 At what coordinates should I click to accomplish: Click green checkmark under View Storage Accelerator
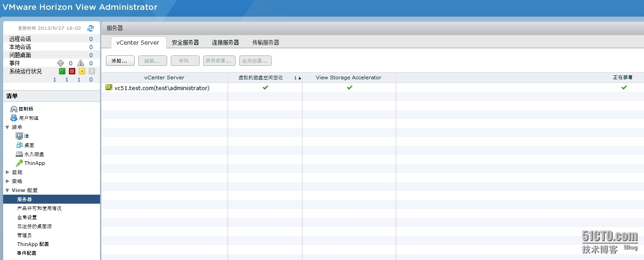point(349,87)
